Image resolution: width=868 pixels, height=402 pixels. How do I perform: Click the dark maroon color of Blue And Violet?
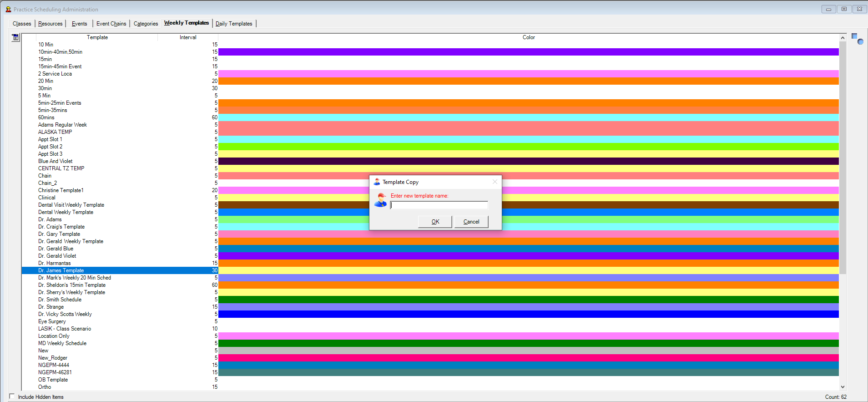point(529,161)
